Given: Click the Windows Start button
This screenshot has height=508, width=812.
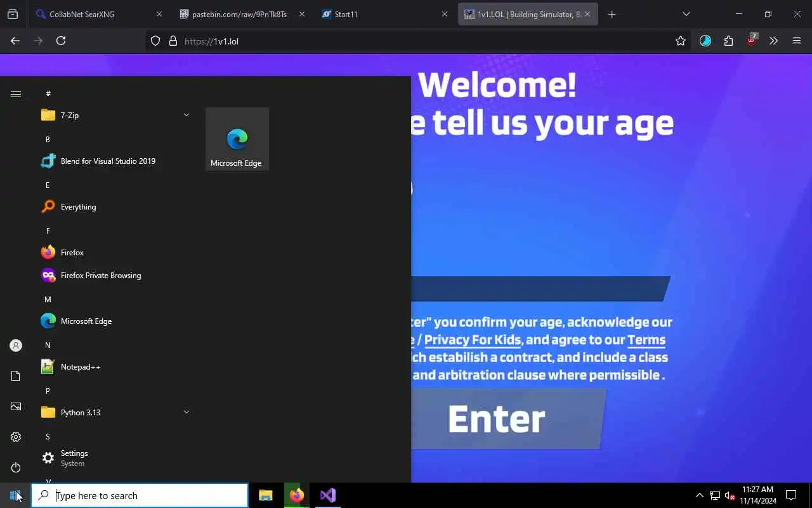Looking at the screenshot, I should tap(15, 495).
